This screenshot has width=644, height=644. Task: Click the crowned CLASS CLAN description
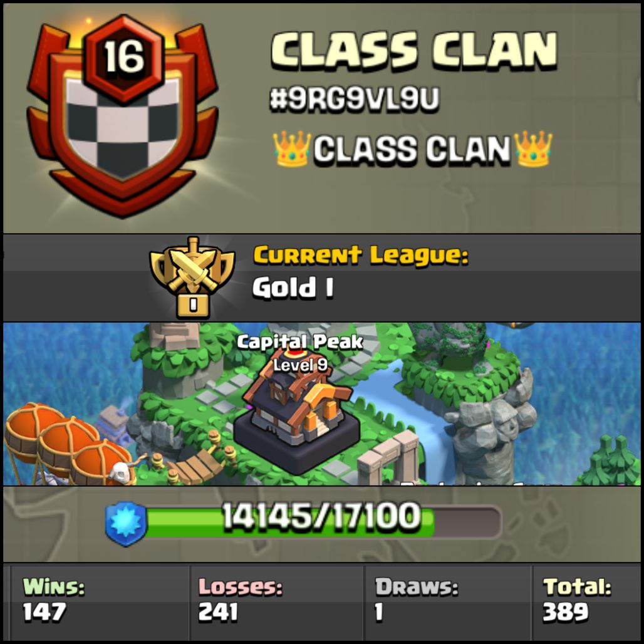pos(412,148)
